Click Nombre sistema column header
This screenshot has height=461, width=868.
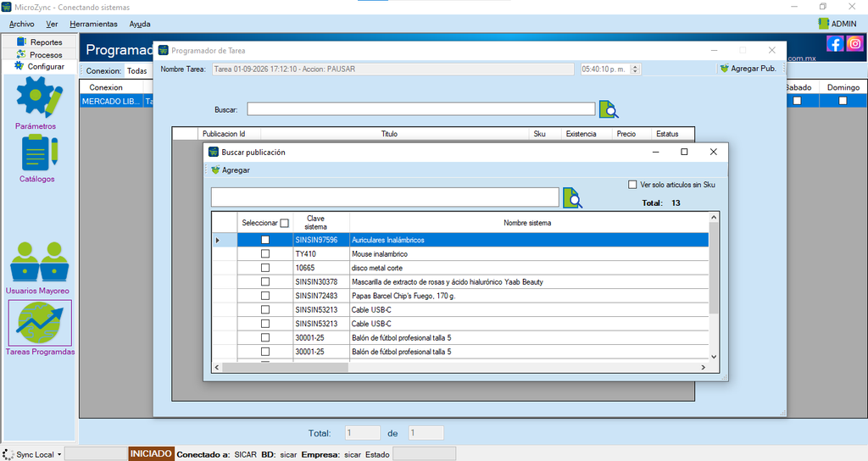point(529,223)
